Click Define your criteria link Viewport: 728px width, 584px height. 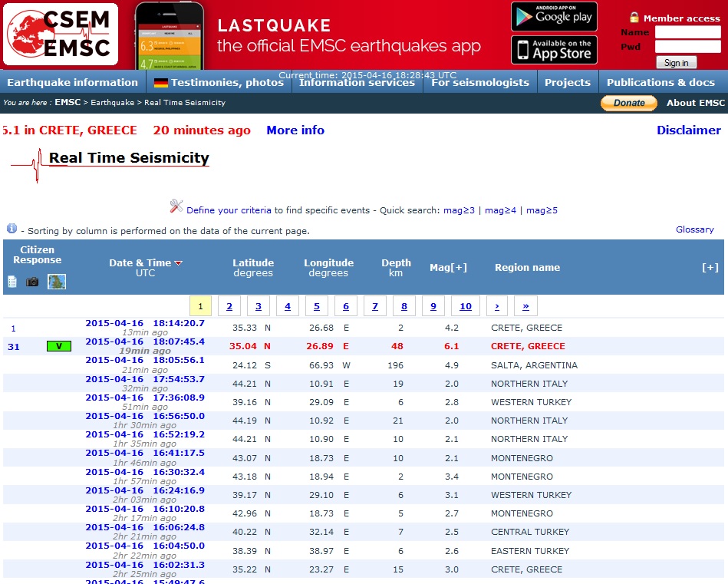[229, 210]
